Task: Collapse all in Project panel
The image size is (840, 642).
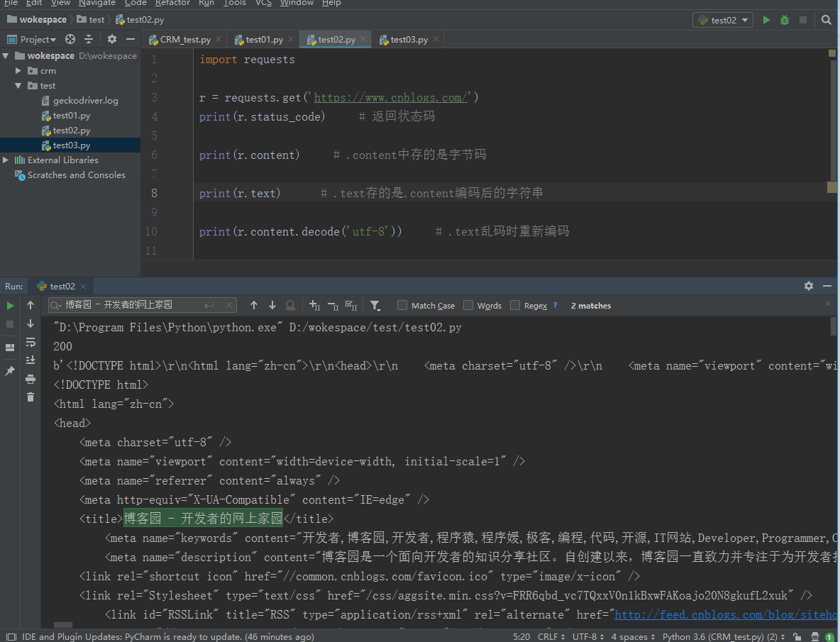Action: (x=89, y=39)
